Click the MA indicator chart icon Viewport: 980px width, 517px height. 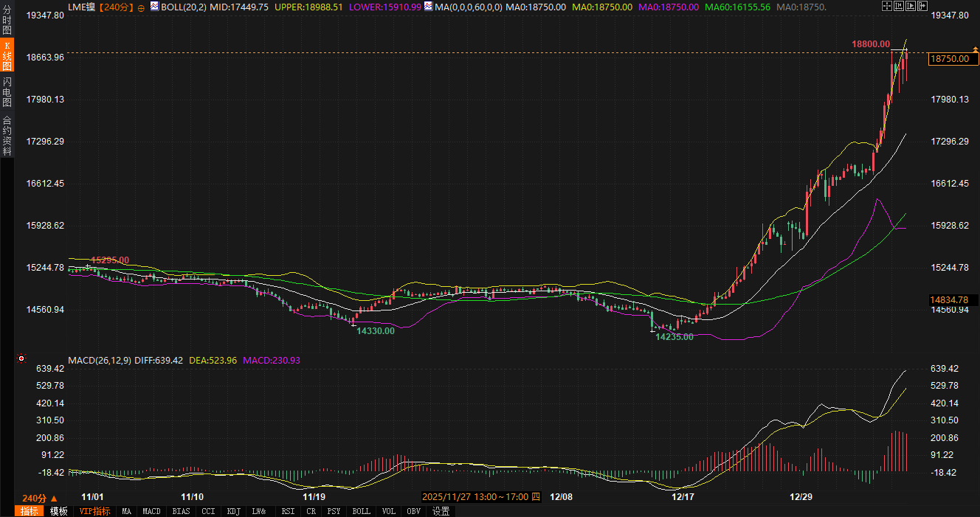(428, 6)
